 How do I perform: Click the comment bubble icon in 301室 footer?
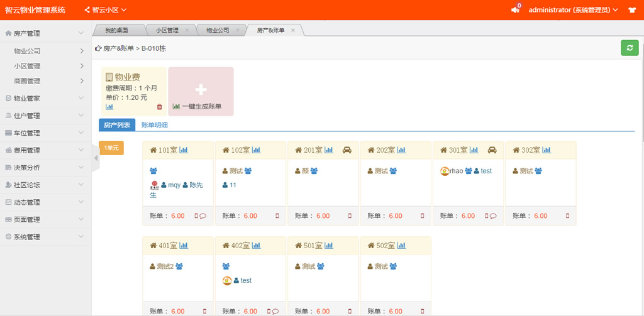493,216
